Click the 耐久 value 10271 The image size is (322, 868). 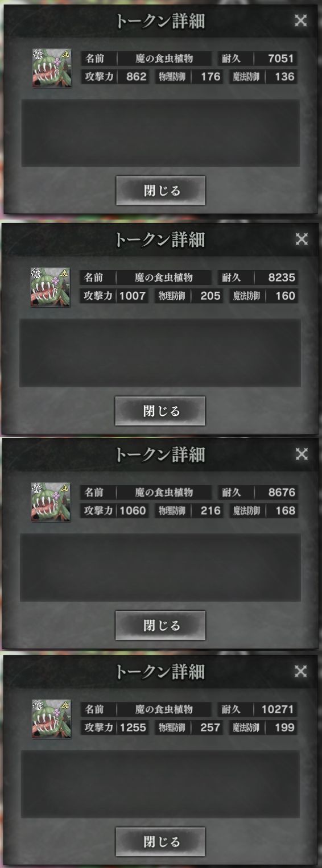click(x=278, y=709)
